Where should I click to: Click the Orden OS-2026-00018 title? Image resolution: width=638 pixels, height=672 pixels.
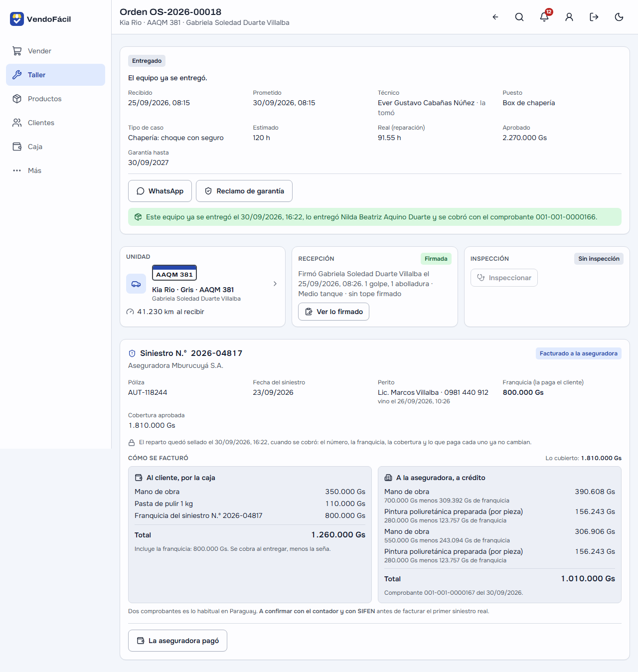click(170, 12)
